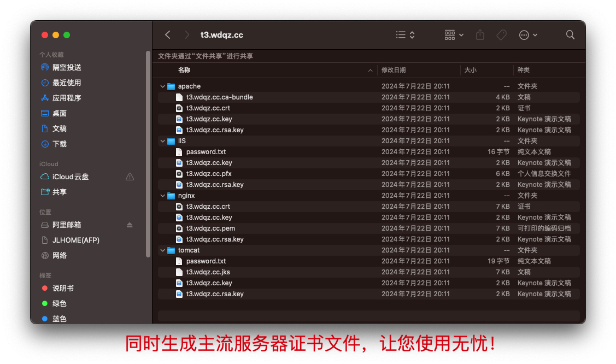Select 下载 in the sidebar

click(x=60, y=144)
